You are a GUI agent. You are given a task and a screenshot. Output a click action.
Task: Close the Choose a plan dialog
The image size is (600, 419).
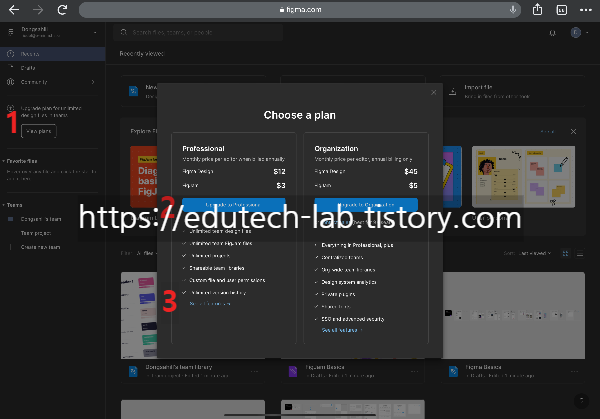pyautogui.click(x=434, y=92)
